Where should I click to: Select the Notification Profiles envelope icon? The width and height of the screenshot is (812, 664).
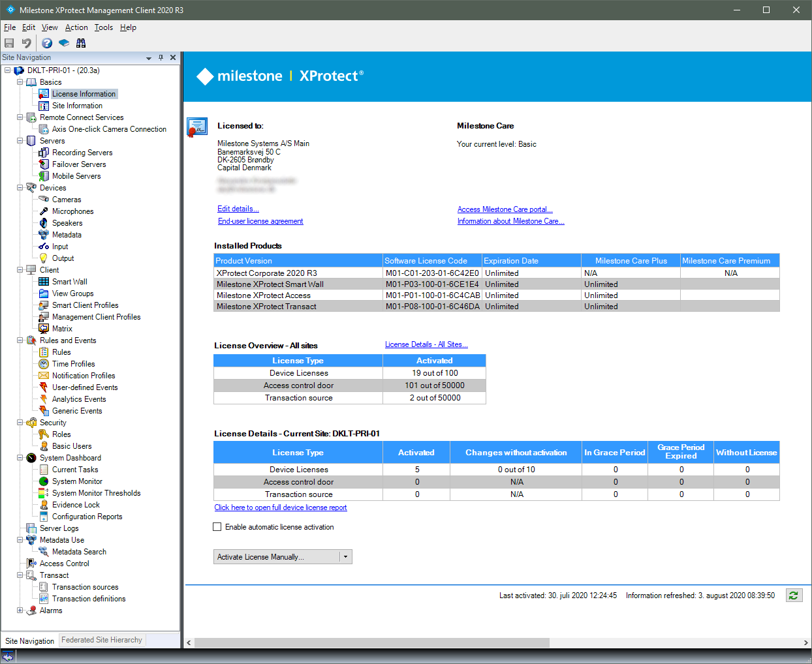[44, 376]
